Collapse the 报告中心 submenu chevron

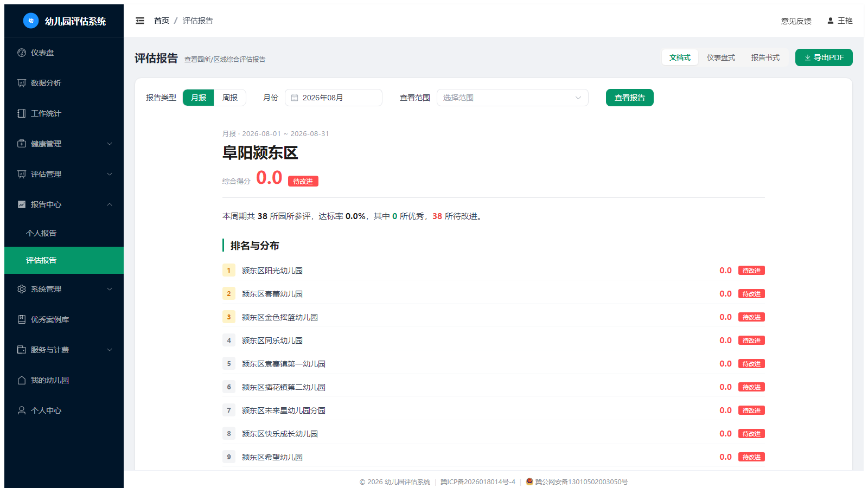pyautogui.click(x=110, y=204)
